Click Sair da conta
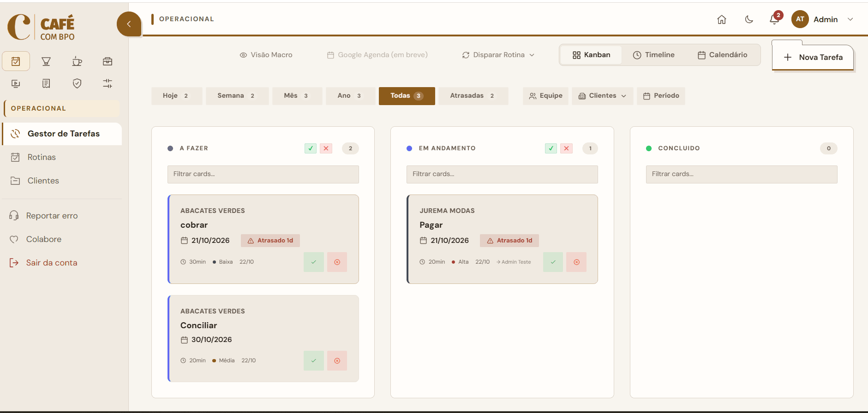 [43, 263]
